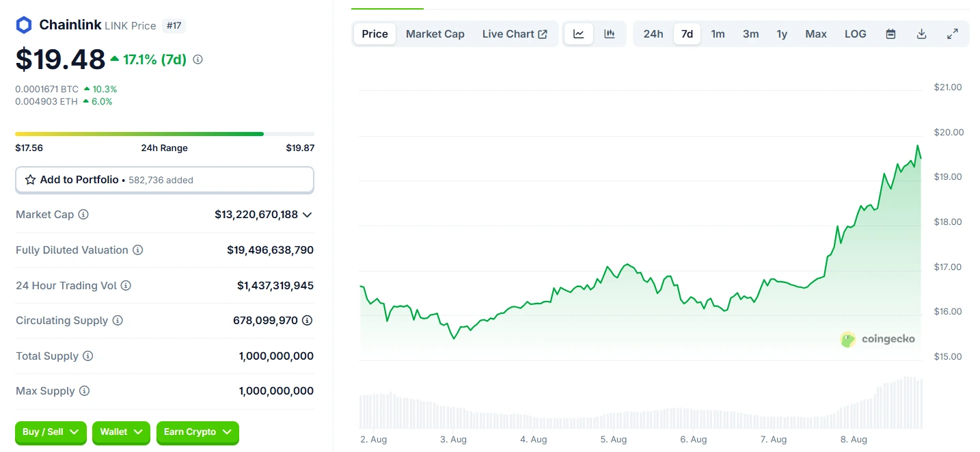Open the Live Chart external link
The height and width of the screenshot is (452, 980).
pyautogui.click(x=515, y=33)
